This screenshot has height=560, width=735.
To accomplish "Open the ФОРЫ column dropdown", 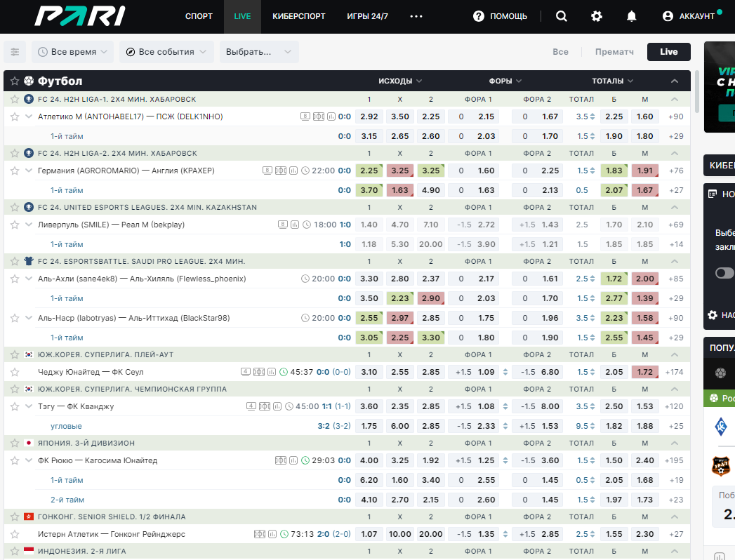I will (505, 81).
